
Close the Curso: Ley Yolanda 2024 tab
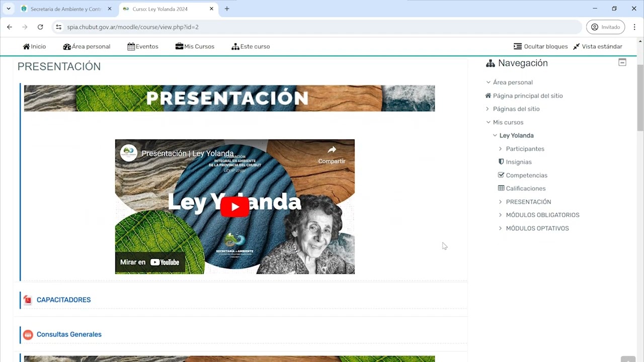tap(212, 9)
